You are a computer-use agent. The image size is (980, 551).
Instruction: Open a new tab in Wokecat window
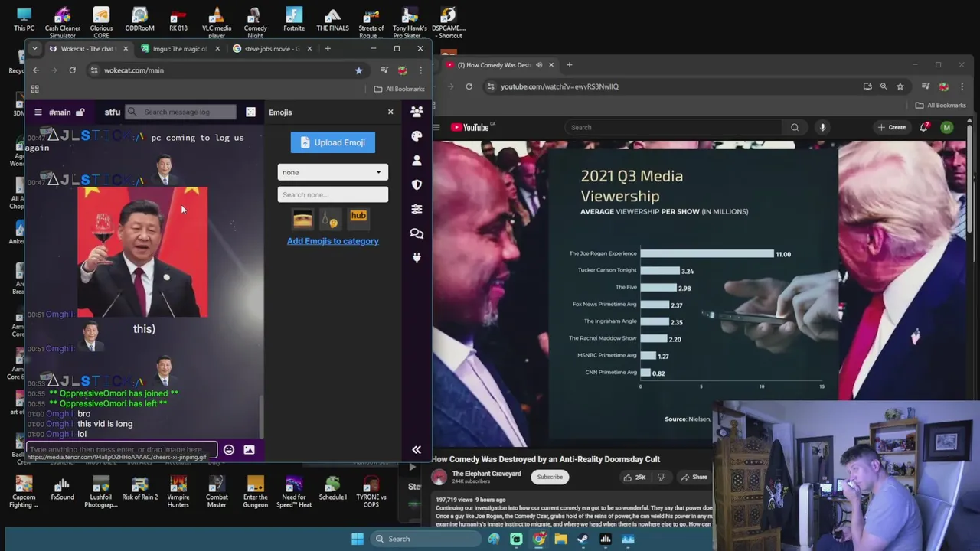[328, 49]
